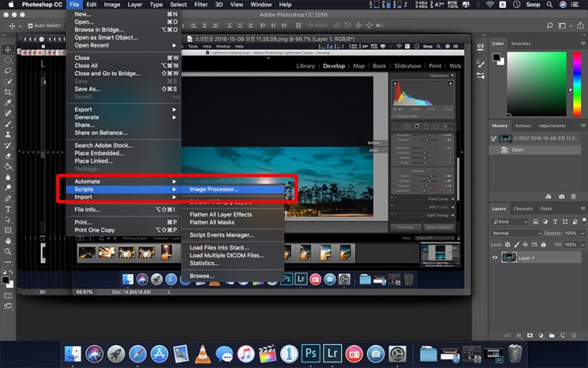The height and width of the screenshot is (368, 588).
Task: Switch to the Channels tab
Action: coord(523,209)
